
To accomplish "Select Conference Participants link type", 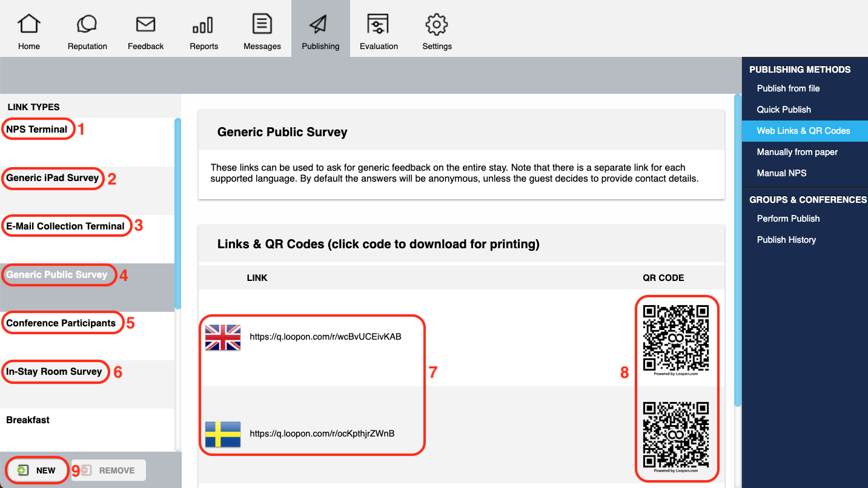I will coord(87,336).
